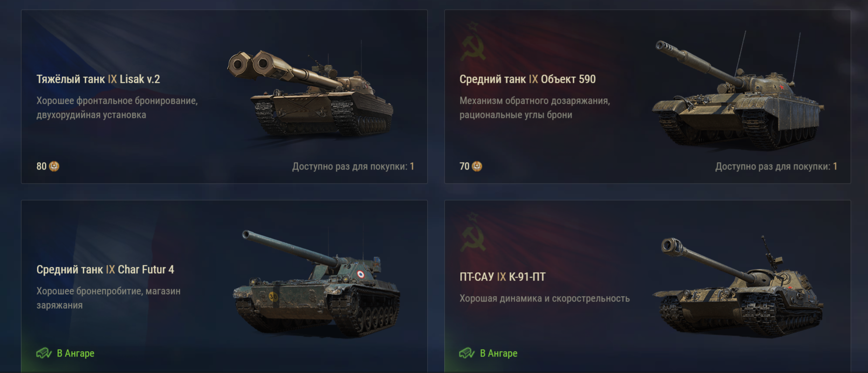
Task: Open the Средний танк IX Char Futur 4 title
Action: tap(105, 269)
